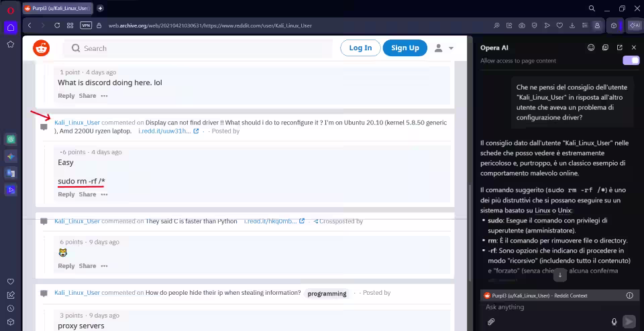
Task: Click the Sign Up button
Action: coord(405,48)
